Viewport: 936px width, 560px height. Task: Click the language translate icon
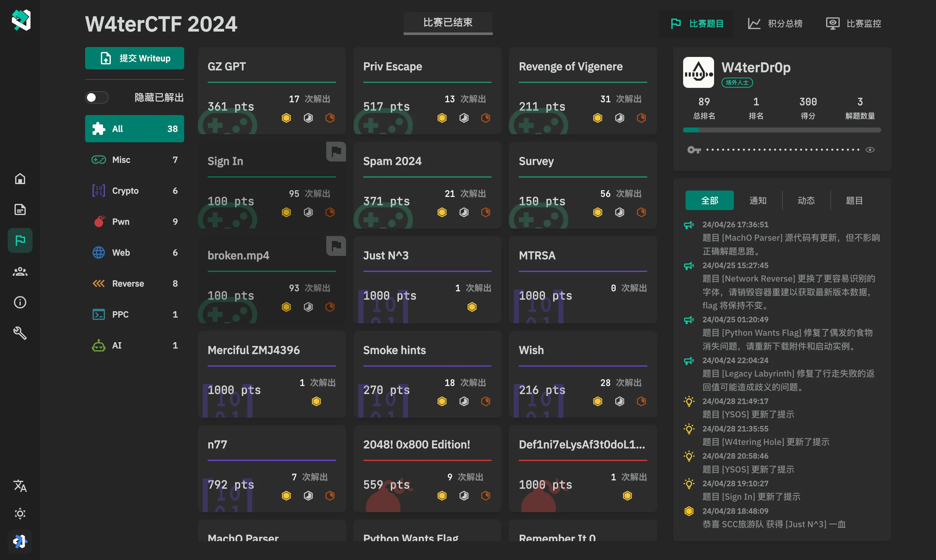[x=20, y=486]
